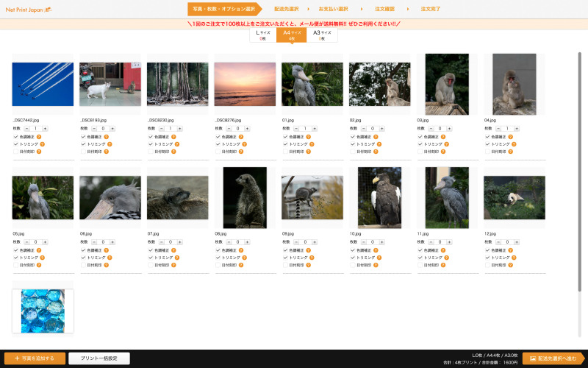Select the eagle photo thumbnail 10.jpg
588x368 pixels.
pos(379,197)
